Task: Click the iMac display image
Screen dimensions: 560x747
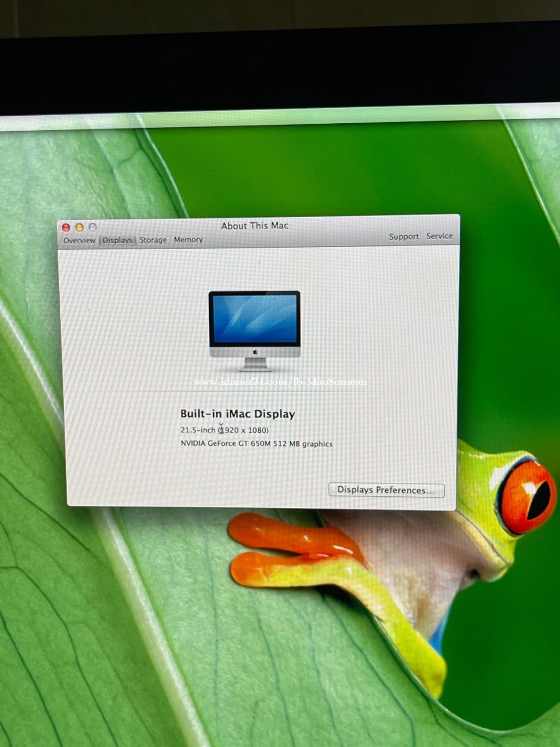Action: click(254, 331)
